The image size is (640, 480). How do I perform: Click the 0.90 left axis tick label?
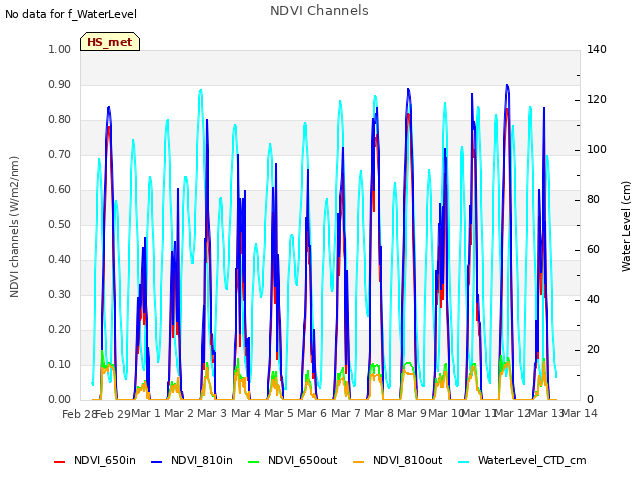tap(59, 84)
